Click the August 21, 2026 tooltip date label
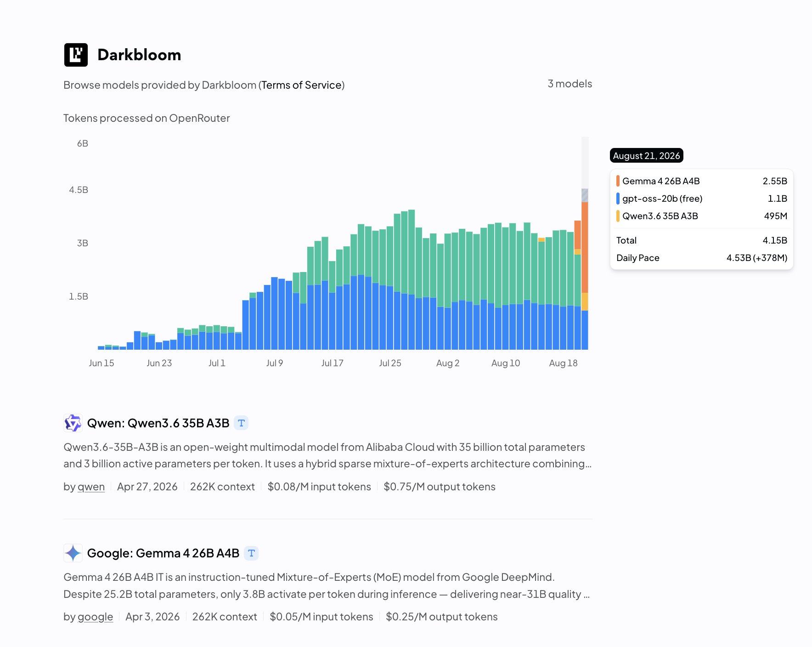The image size is (812, 647). 646,155
